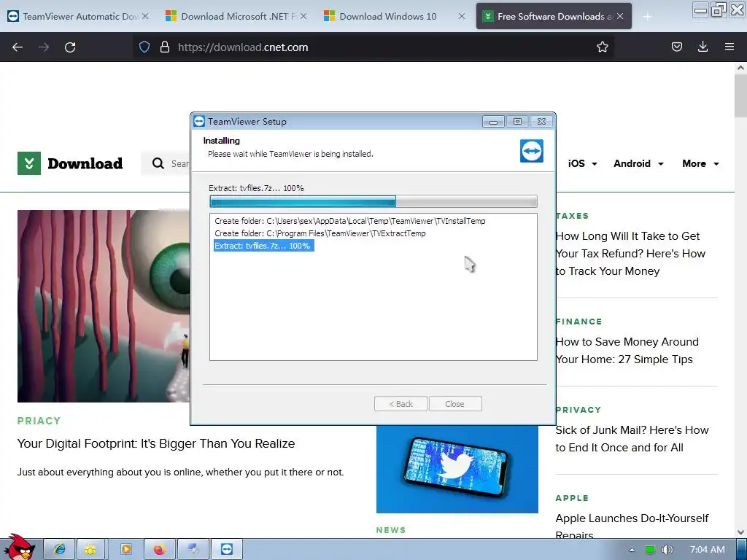The height and width of the screenshot is (560, 747).
Task: Click the eyeball artwork article thumbnail
Action: [104, 306]
